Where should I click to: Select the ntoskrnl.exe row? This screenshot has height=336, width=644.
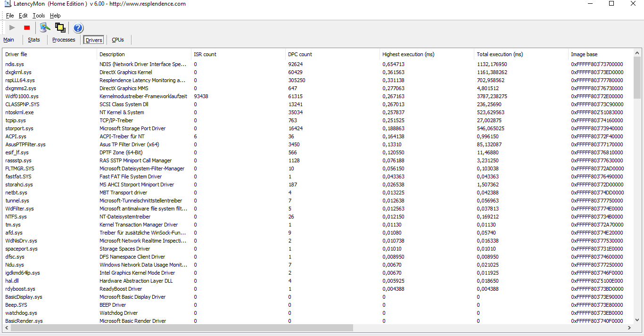318,112
